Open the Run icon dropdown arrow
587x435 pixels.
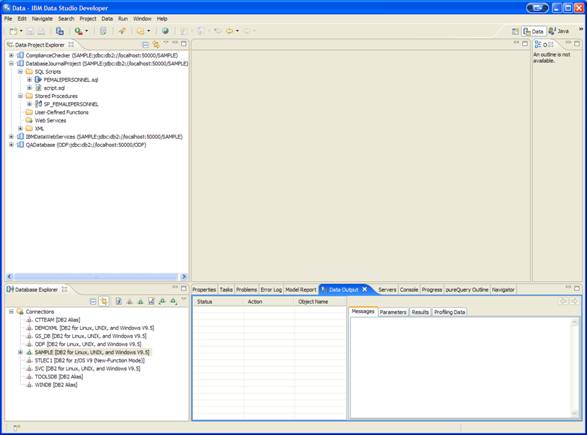coord(86,31)
